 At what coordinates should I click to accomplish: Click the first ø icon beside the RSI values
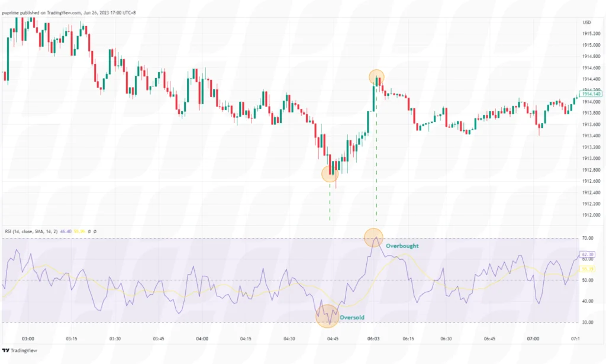pos(89,232)
